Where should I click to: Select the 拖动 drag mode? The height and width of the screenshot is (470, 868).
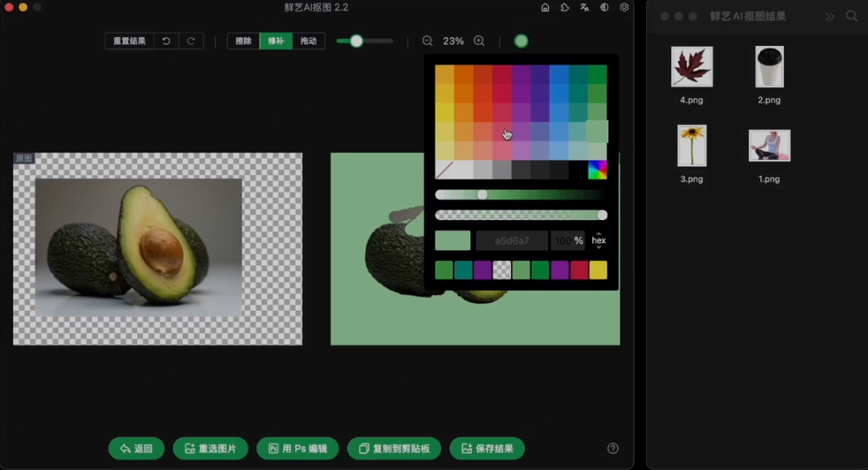pyautogui.click(x=308, y=41)
